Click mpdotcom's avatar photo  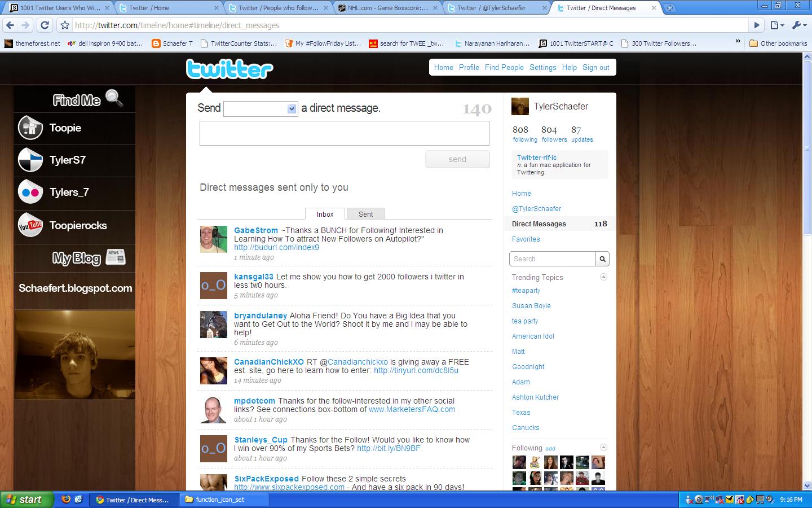coord(214,410)
